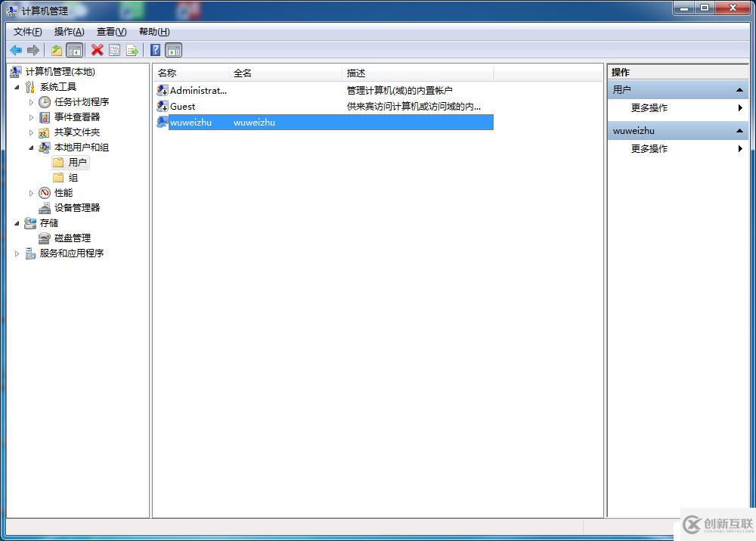Click the 事件查看器 icon

coord(45,117)
